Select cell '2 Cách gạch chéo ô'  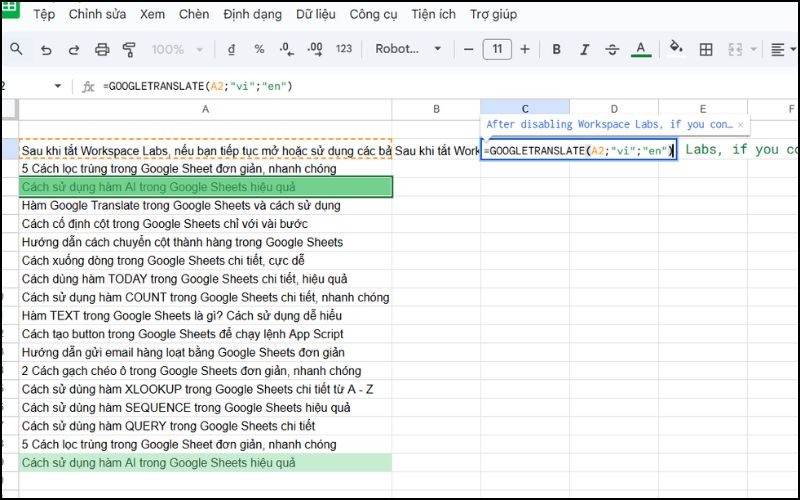[206, 370]
